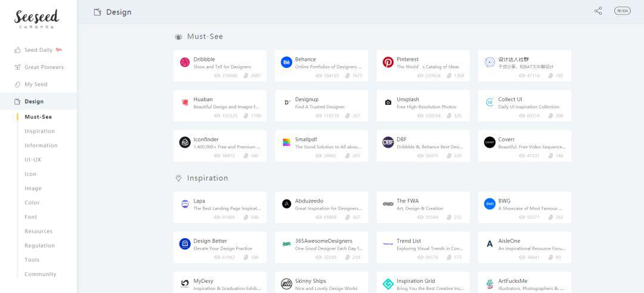Open the Resources subcategory
This screenshot has width=644, height=293.
(x=39, y=232)
